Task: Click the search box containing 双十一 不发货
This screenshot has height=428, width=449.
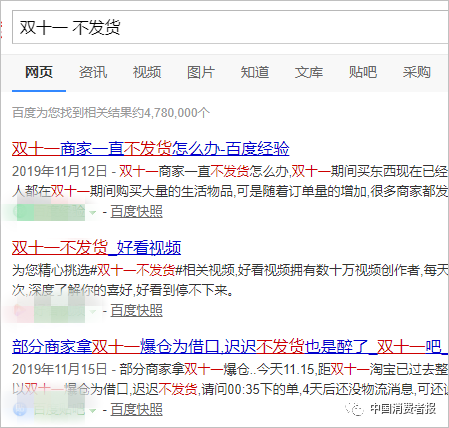Action: [x=231, y=27]
